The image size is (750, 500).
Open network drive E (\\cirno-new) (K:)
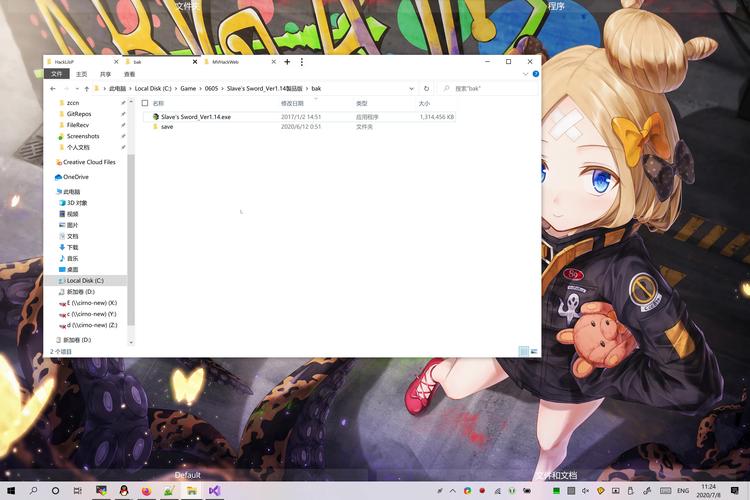(88, 303)
